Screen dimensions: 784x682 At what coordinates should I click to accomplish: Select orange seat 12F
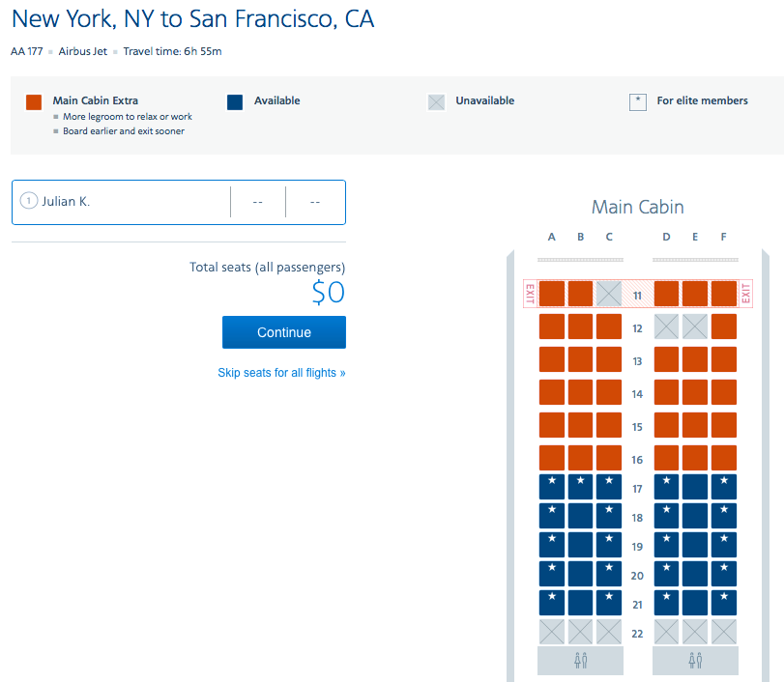[723, 327]
